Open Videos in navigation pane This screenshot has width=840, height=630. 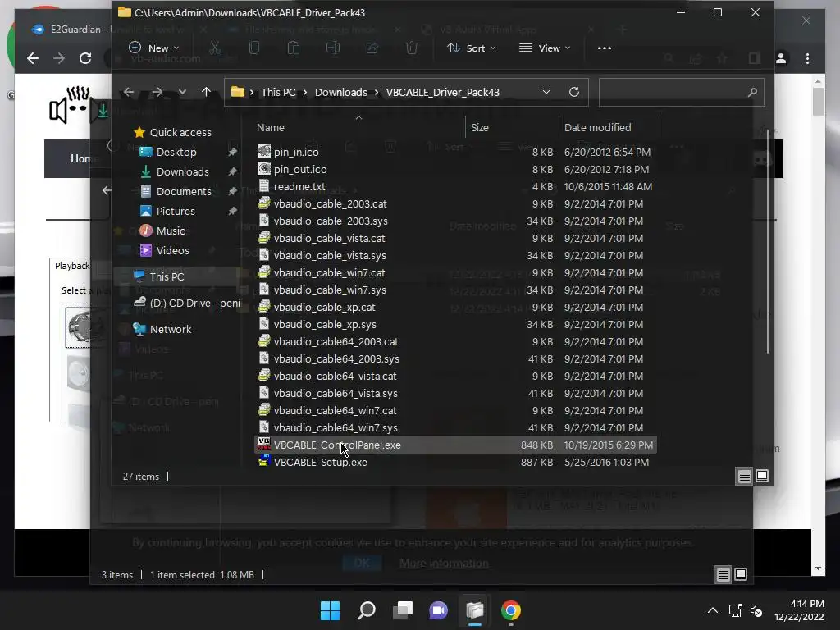pyautogui.click(x=172, y=251)
